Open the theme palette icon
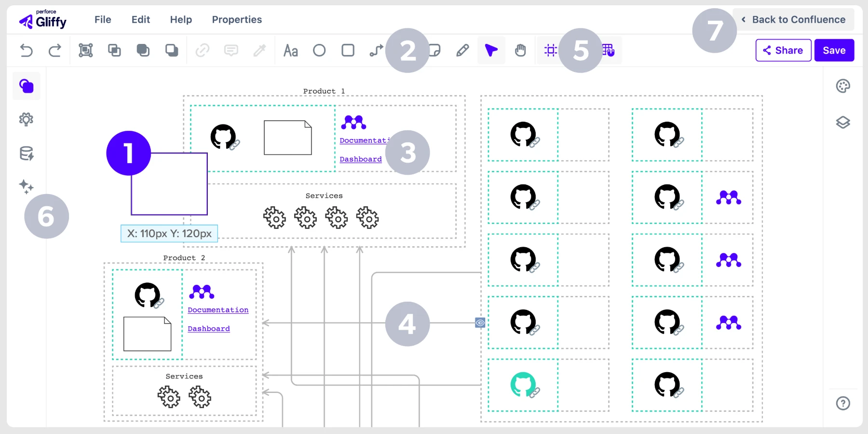The image size is (868, 434). pyautogui.click(x=843, y=86)
